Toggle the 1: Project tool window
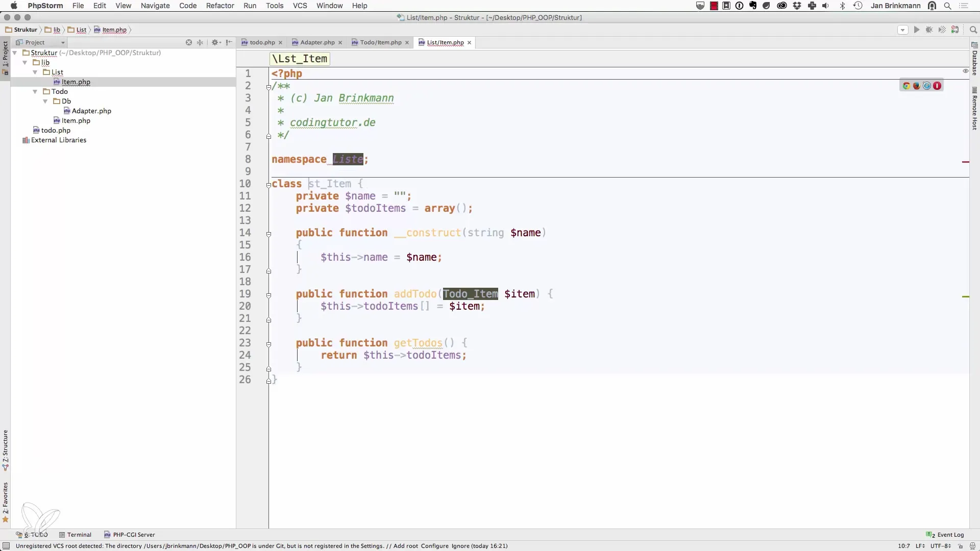The image size is (980, 551). tap(5, 57)
